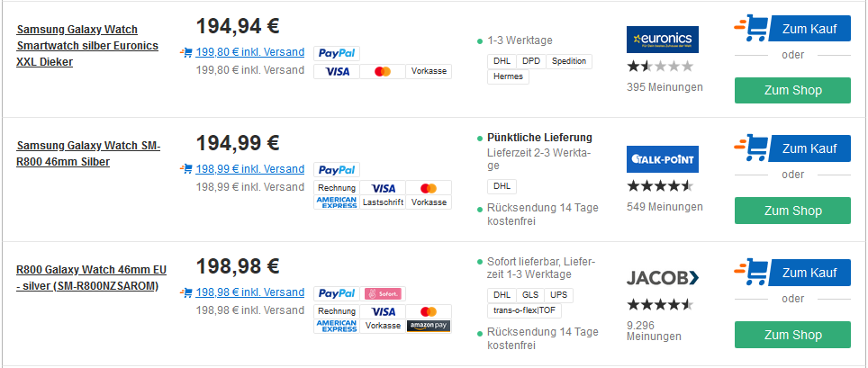Click the Euronics star rating

coord(660,67)
